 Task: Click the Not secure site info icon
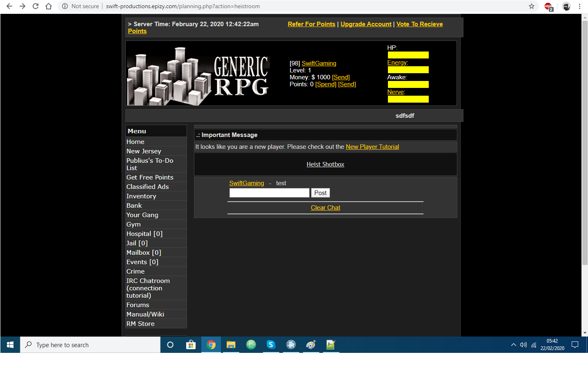tap(65, 6)
